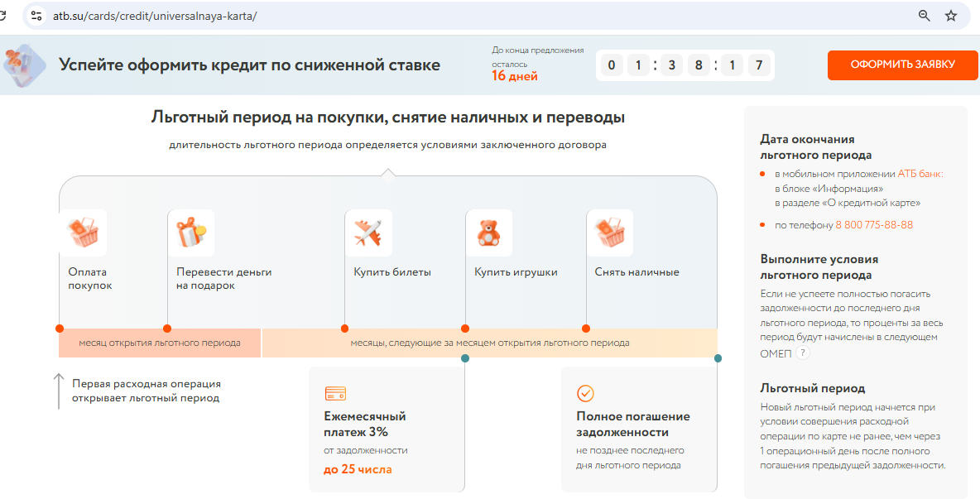980x499 pixels.
Task: Open the zoom magnifier in the address bar
Action: click(925, 16)
